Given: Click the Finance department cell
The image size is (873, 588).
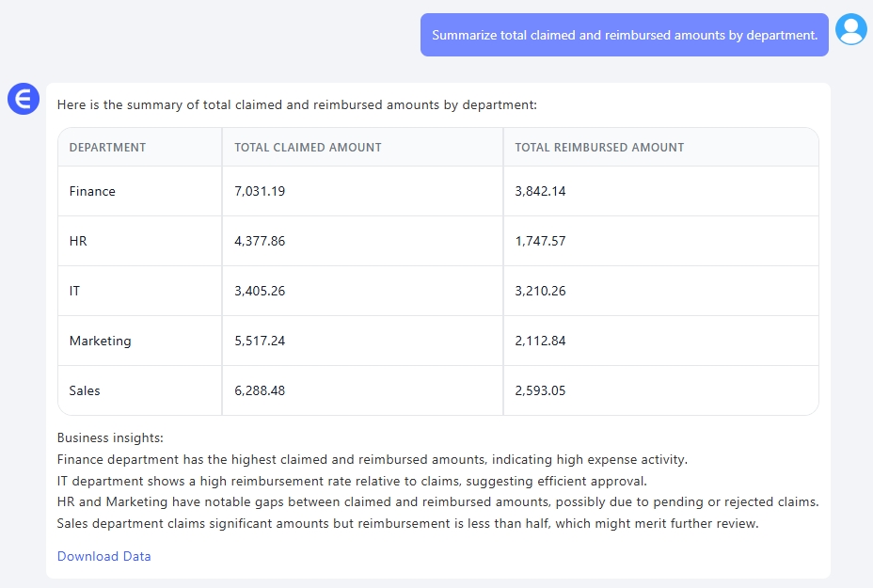Looking at the screenshot, I should click(92, 191).
